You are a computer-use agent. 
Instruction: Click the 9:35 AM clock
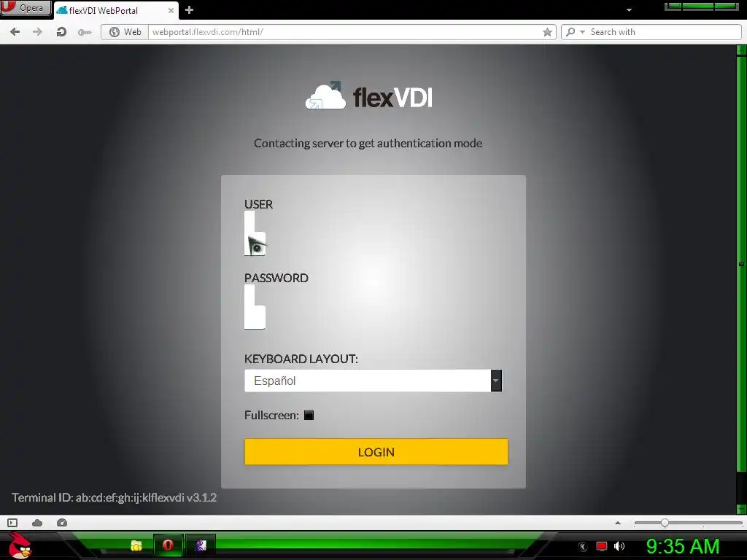(x=683, y=546)
